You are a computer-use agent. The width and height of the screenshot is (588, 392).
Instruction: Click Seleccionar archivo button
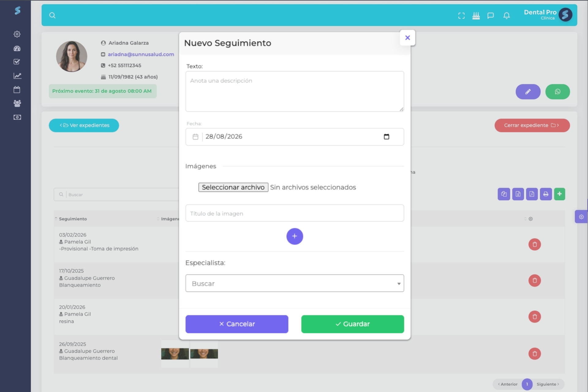point(233,187)
